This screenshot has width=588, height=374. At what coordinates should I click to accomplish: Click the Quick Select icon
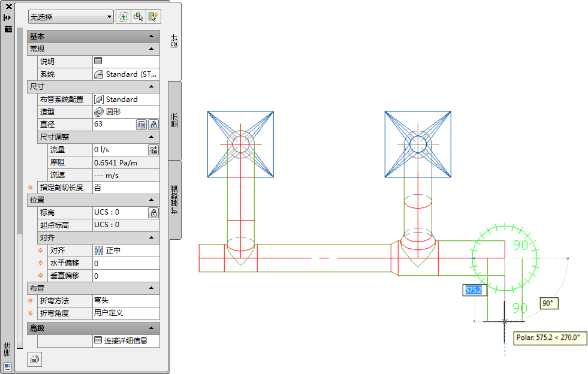point(153,17)
